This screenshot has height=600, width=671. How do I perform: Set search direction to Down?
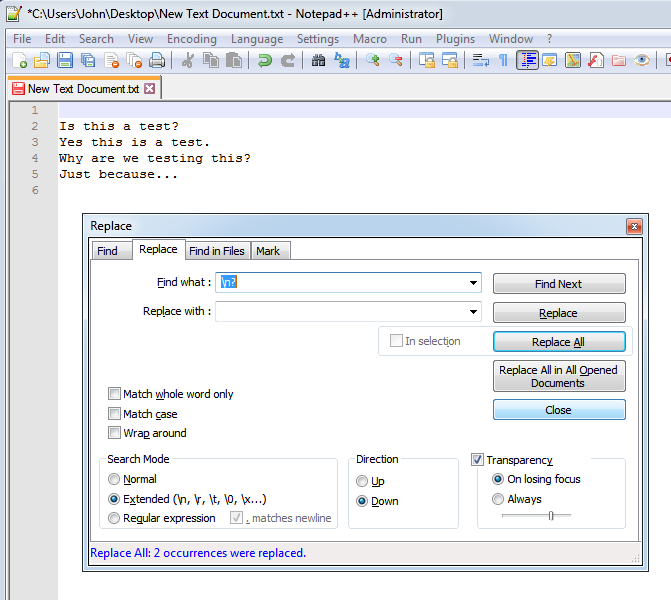tap(362, 501)
